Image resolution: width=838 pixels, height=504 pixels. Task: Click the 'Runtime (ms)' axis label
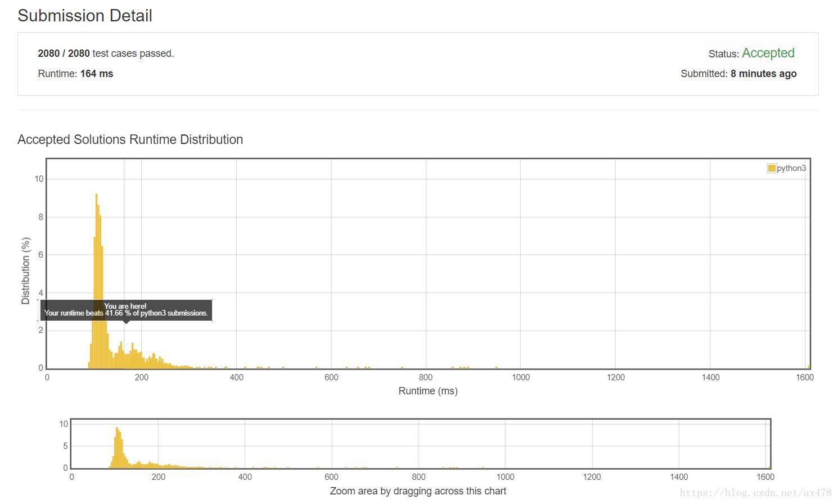tap(428, 391)
